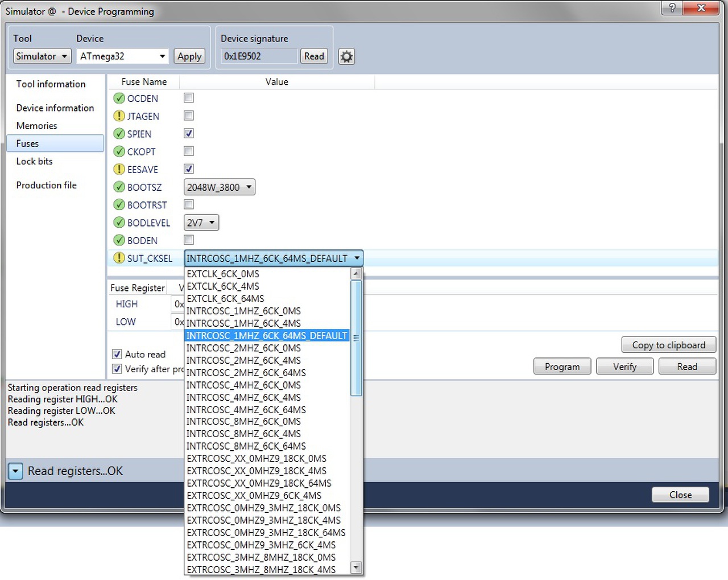This screenshot has width=728, height=580.
Task: Click Copy to clipboard button
Action: (x=668, y=345)
